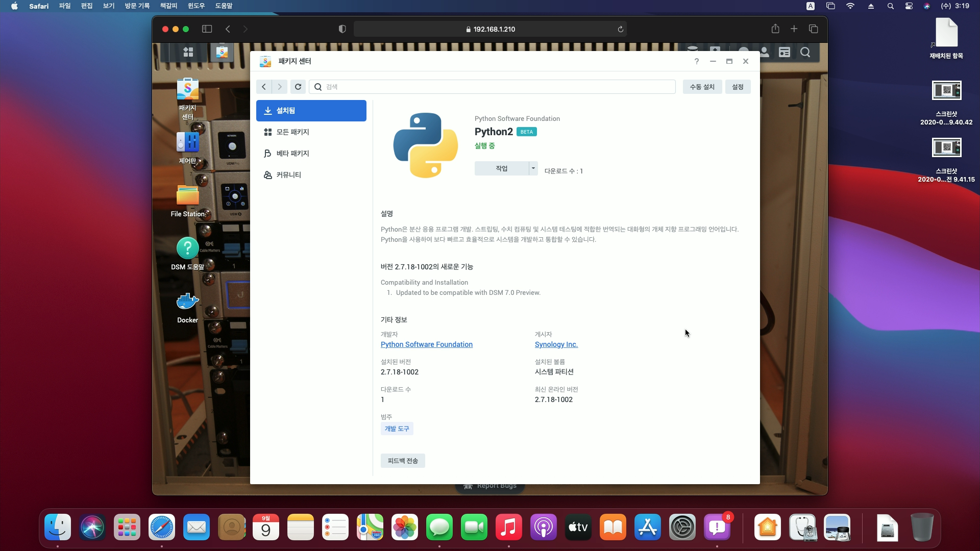
Task: Open macOS Control Center in menu bar
Action: pos(909,6)
